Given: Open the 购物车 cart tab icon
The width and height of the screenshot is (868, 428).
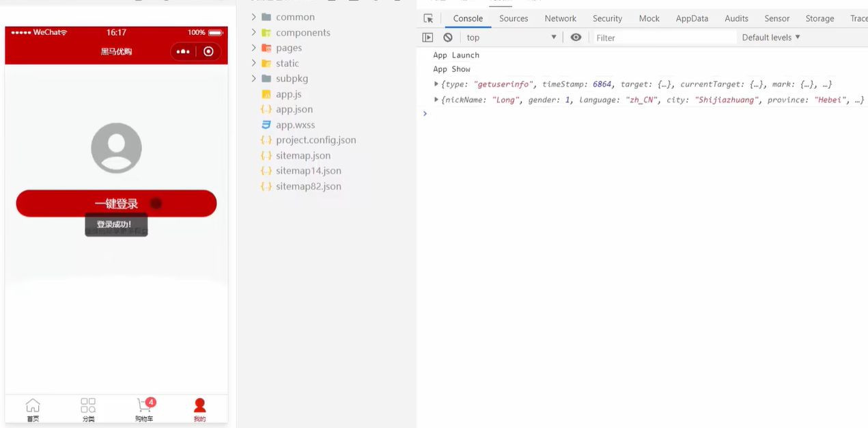Looking at the screenshot, I should click(143, 405).
